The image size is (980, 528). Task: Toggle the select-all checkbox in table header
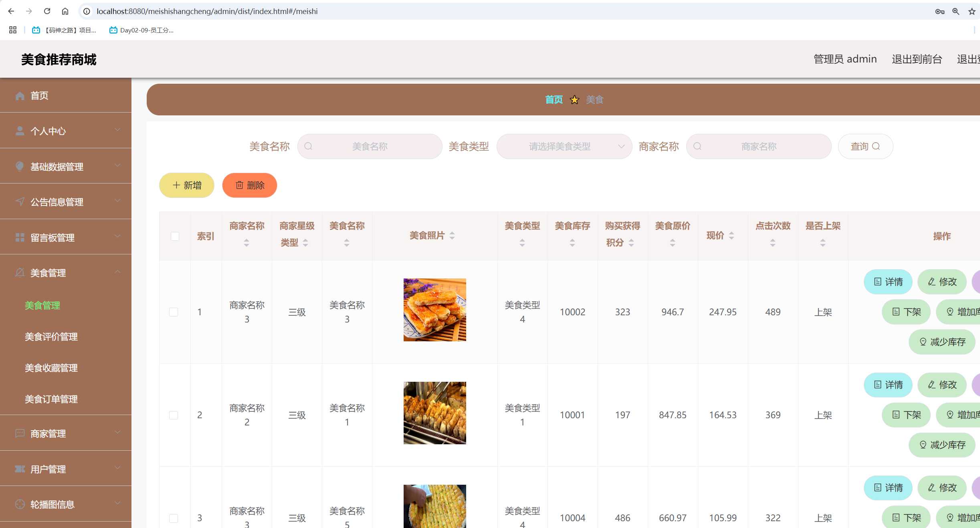(174, 236)
